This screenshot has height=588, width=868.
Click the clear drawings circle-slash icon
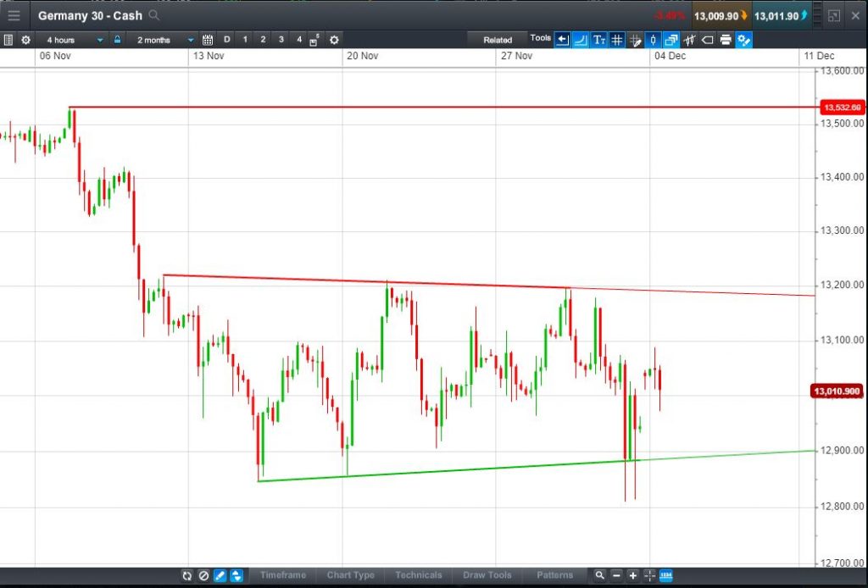pos(203,575)
